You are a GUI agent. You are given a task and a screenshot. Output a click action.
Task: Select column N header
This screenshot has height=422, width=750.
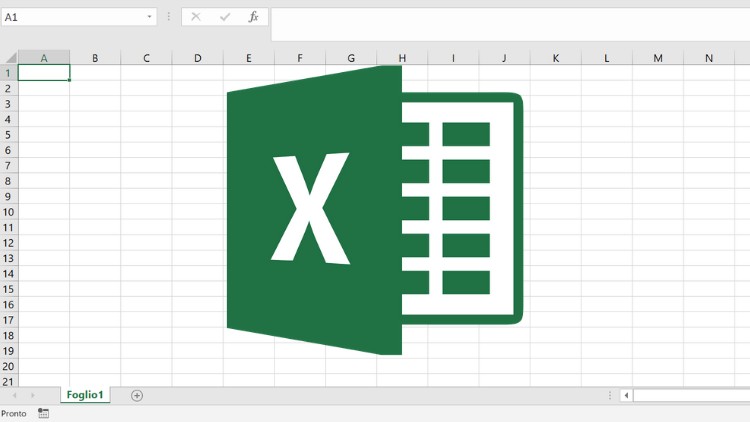pyautogui.click(x=709, y=58)
